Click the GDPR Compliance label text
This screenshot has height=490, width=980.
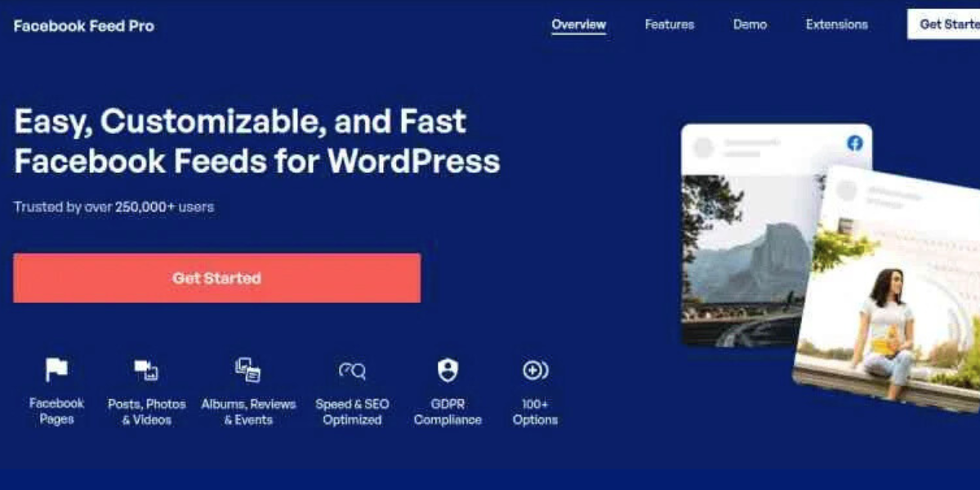(448, 412)
